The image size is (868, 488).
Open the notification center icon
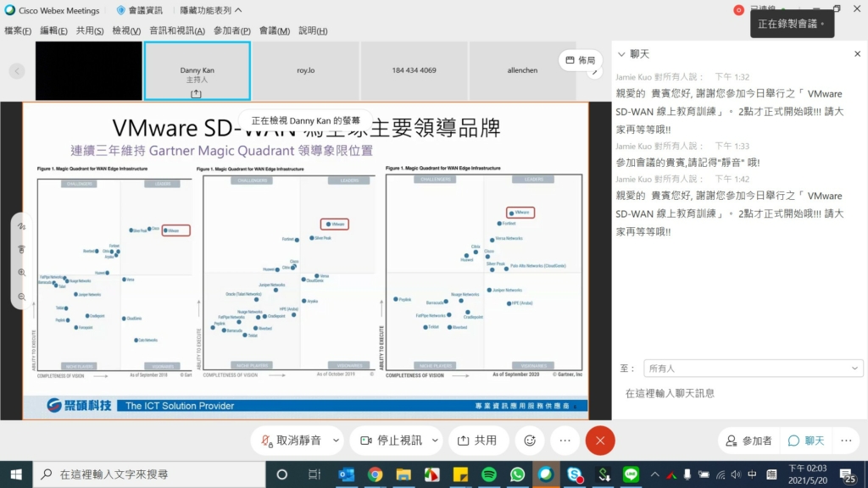pos(847,474)
